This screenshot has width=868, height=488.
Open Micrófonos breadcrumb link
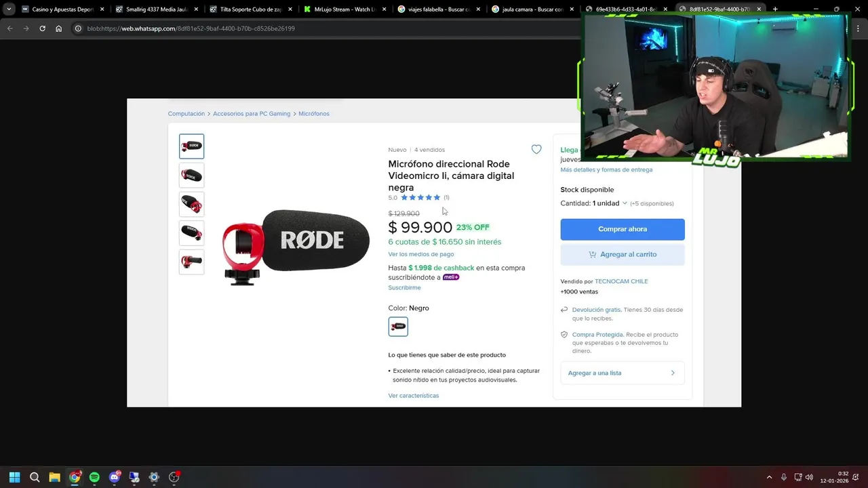[x=314, y=114]
